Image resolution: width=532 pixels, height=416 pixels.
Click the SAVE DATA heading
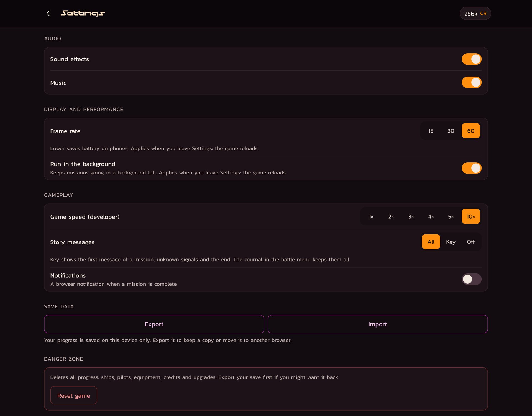pyautogui.click(x=59, y=306)
